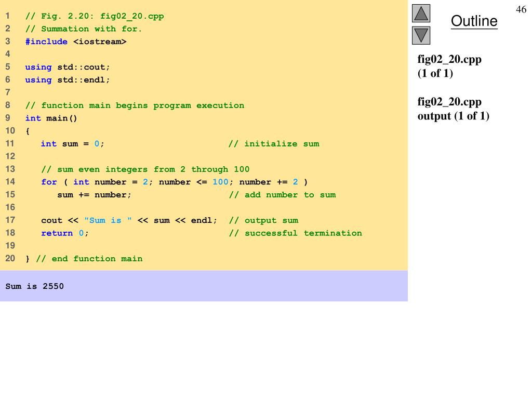Open the underlined Outline link
The width and height of the screenshot is (532, 399).
click(474, 21)
